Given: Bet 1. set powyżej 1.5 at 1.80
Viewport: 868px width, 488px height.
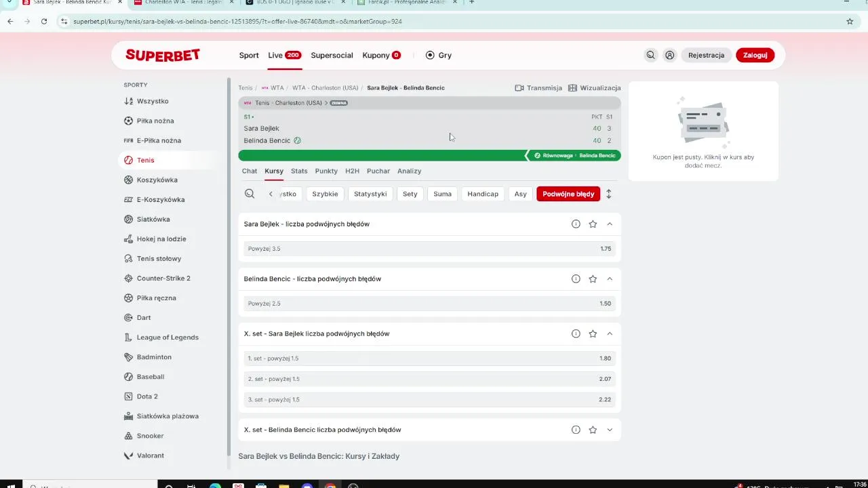Looking at the screenshot, I should [x=430, y=359].
